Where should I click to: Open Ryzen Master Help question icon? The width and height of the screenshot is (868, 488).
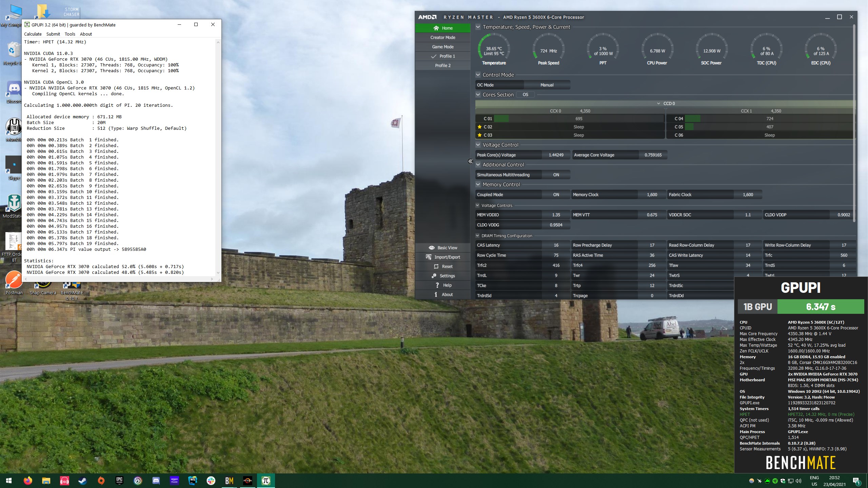pyautogui.click(x=437, y=285)
